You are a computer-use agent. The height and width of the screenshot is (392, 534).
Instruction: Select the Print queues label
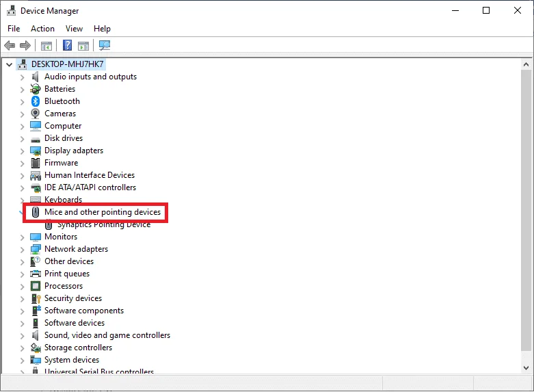coord(67,274)
